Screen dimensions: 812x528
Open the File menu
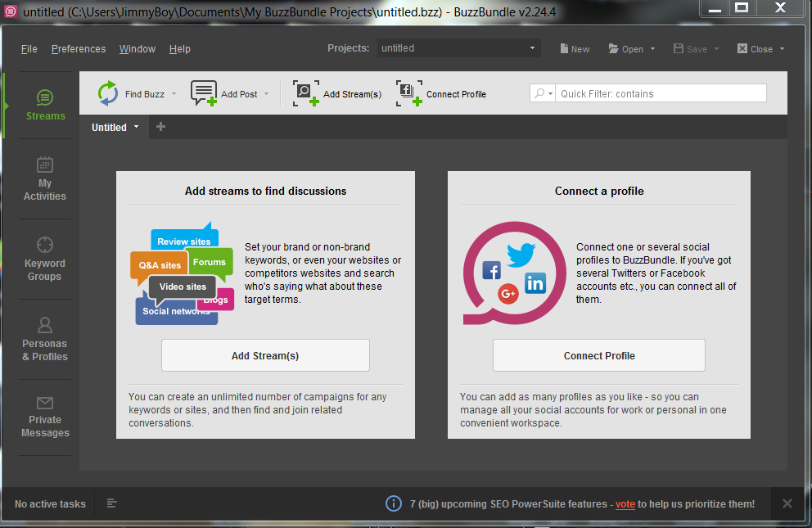coord(29,48)
